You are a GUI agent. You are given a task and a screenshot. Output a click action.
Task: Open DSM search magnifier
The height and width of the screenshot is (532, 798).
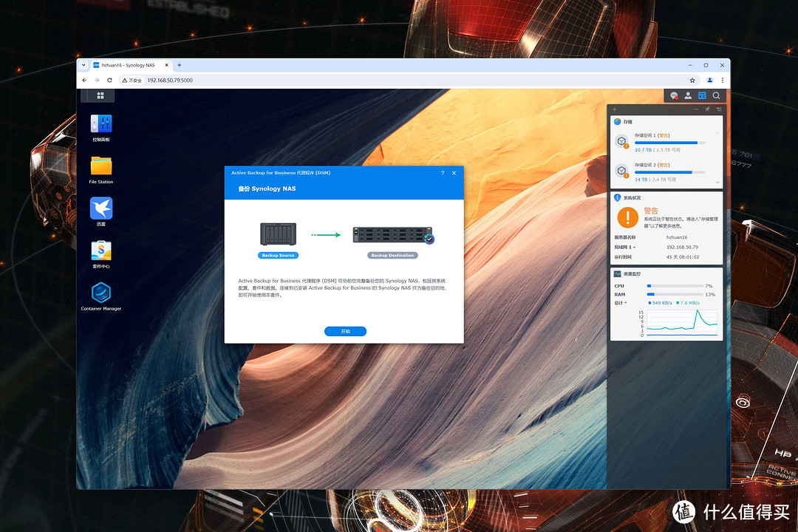coord(716,95)
